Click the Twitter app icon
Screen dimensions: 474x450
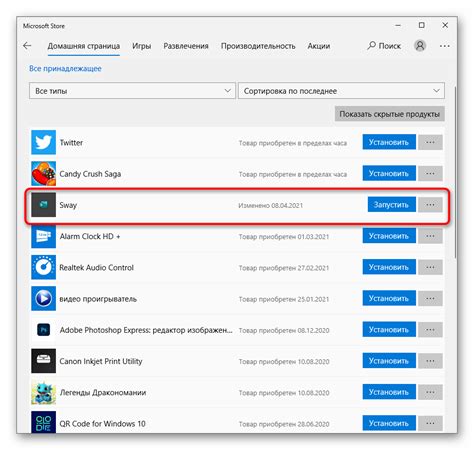[43, 142]
